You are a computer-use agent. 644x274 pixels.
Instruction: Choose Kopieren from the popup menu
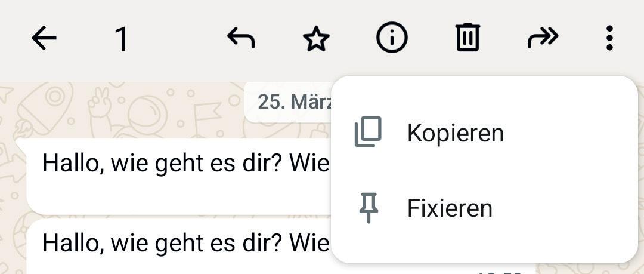pyautogui.click(x=455, y=133)
